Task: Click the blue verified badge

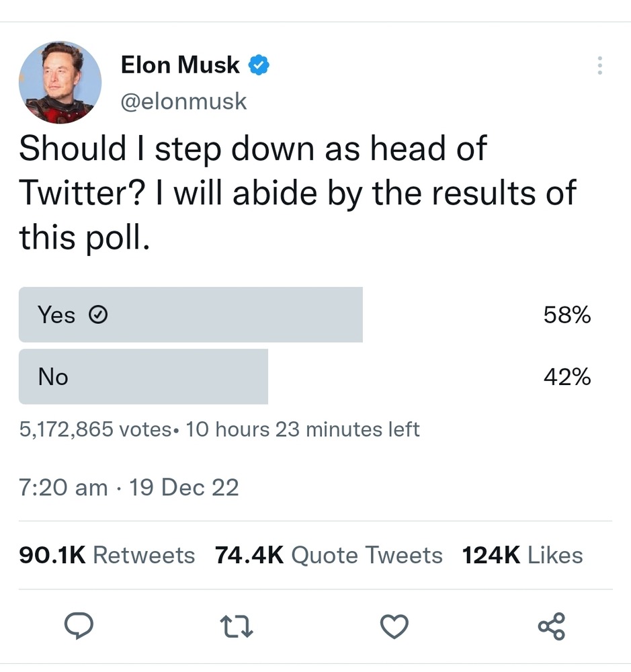Action: 259,65
